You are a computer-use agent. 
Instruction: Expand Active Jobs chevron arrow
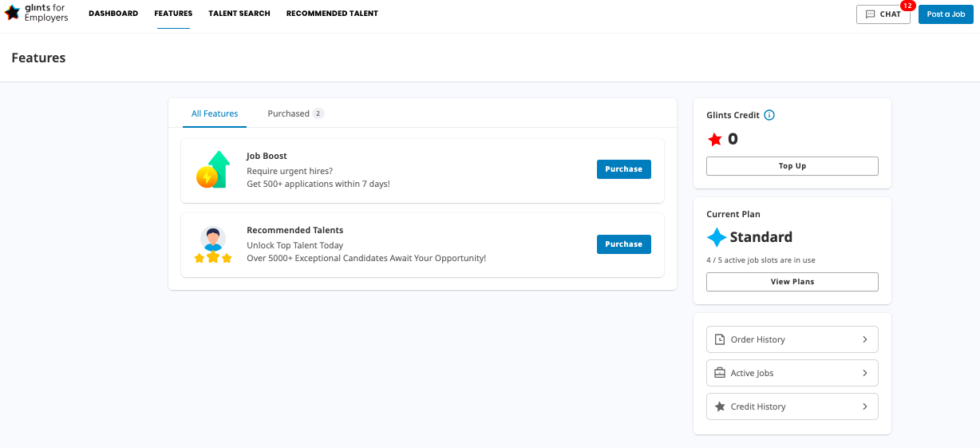[865, 373]
